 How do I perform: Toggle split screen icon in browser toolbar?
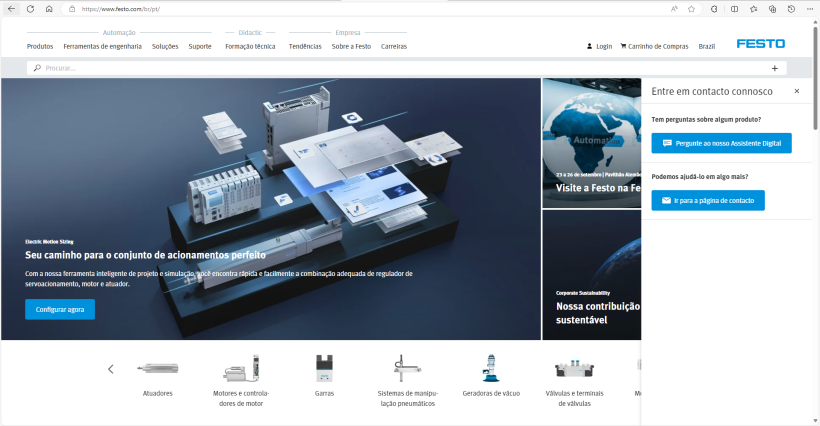point(734,9)
